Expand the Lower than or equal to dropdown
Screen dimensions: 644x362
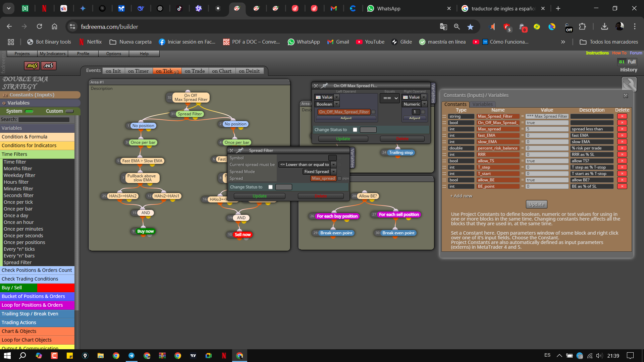[x=334, y=165]
